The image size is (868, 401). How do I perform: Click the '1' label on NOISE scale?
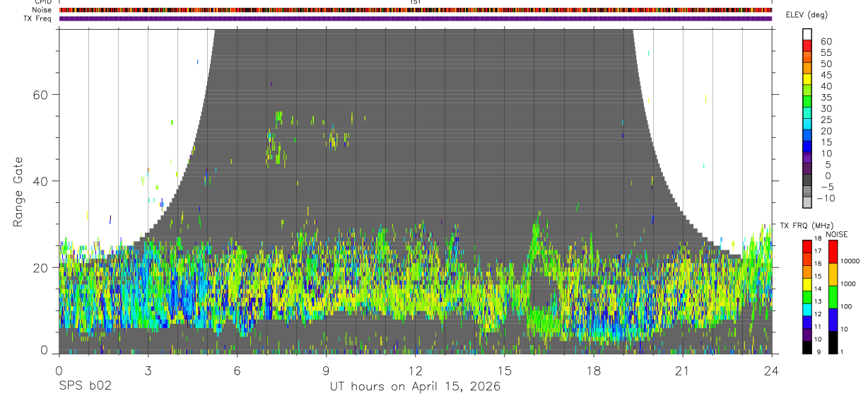(843, 352)
